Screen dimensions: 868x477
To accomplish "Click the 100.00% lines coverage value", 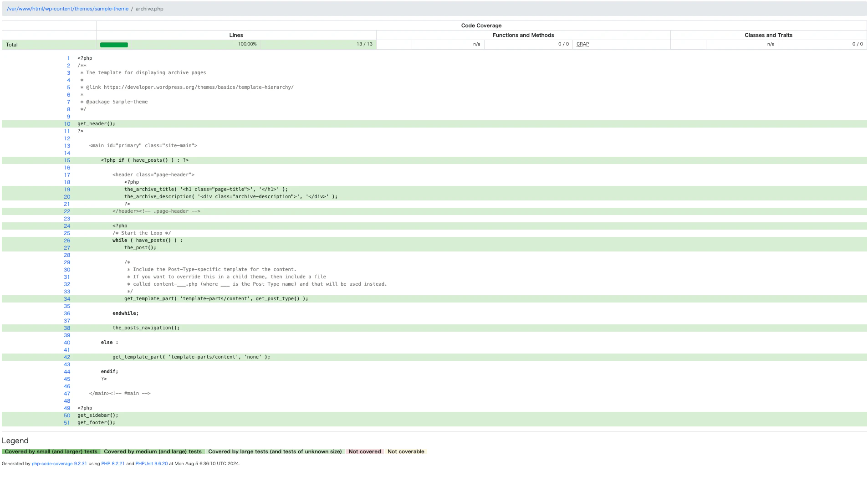I will [x=247, y=44].
